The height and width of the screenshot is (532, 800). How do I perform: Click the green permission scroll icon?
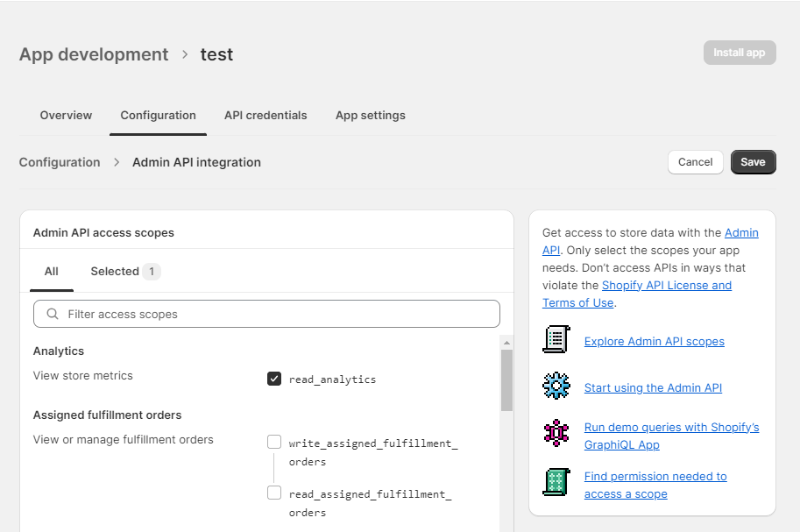556,483
